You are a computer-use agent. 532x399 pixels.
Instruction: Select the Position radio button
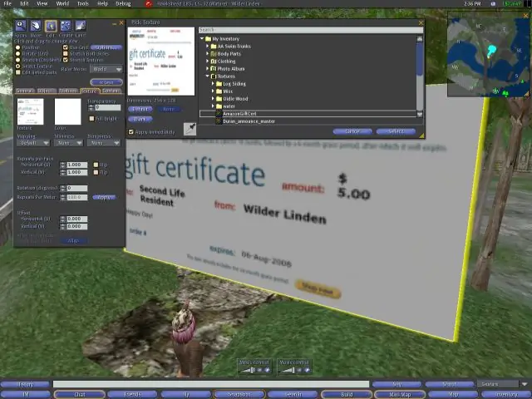click(x=18, y=47)
